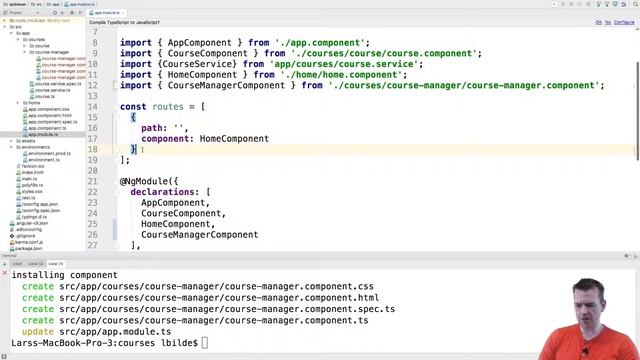This screenshot has width=640, height=360.
Task: Click the scroll-from-source target icon in Project panel
Action: [x=55, y=13]
